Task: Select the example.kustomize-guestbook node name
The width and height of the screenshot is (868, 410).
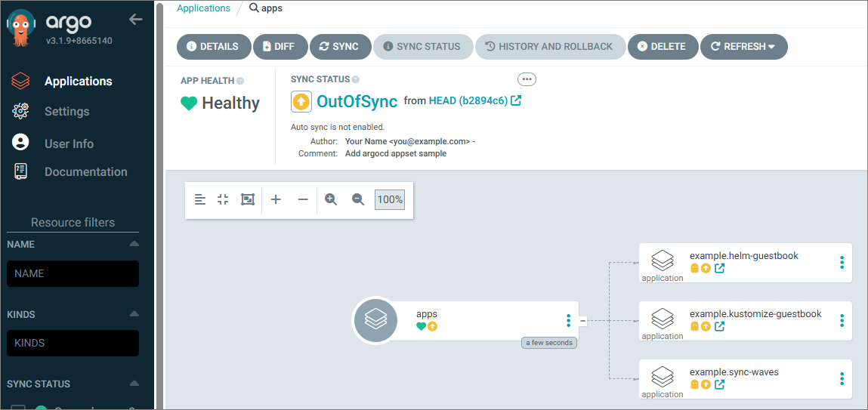Action: tap(755, 313)
